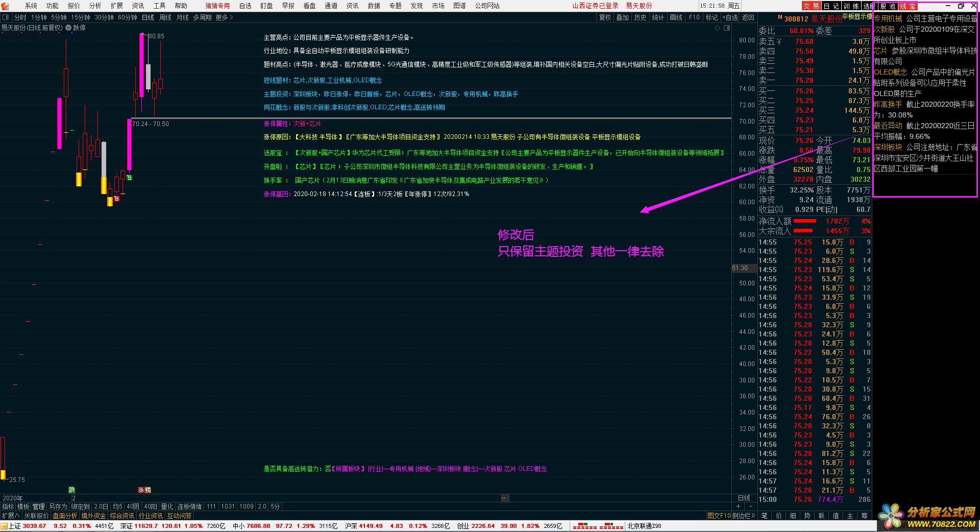Click the S sell marker on chart

pos(130,178)
